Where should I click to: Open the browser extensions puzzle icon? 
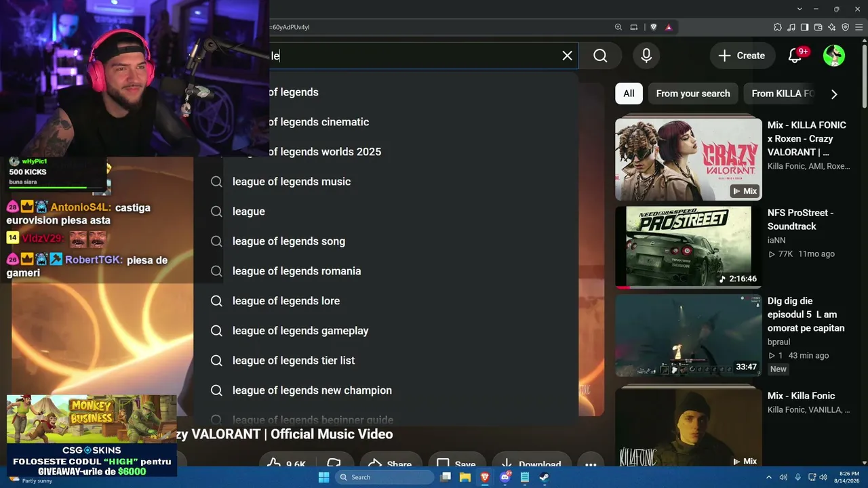click(x=778, y=27)
